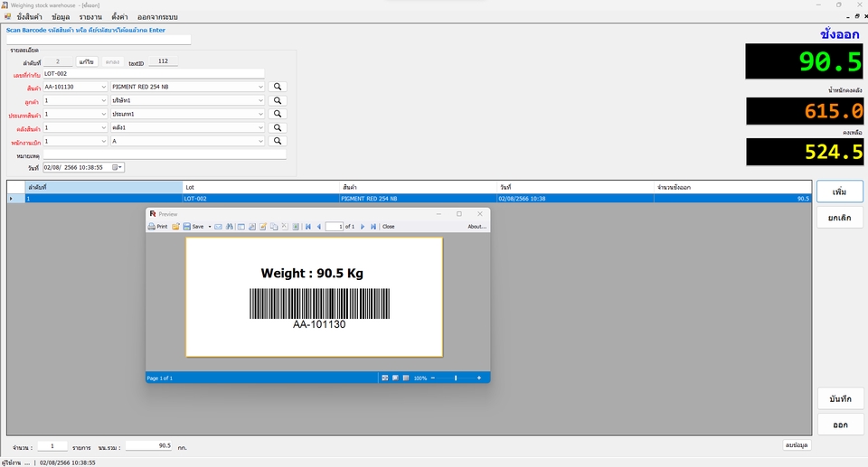Search employees beside the A dropdown
This screenshot has width=868, height=467.
coord(278,141)
